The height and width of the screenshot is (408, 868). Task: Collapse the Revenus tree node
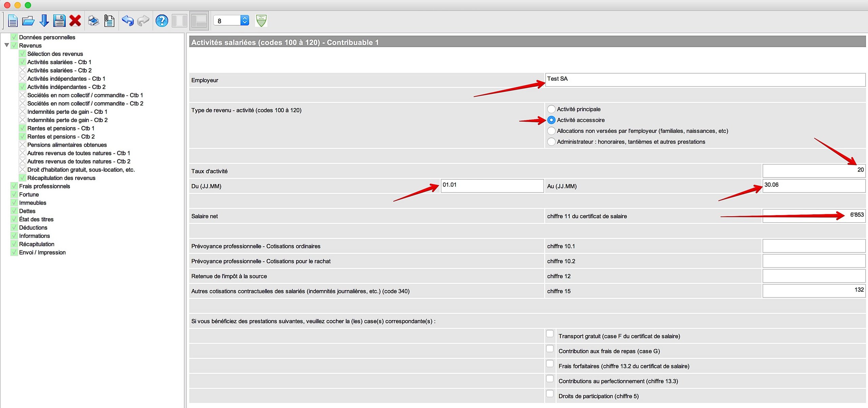click(x=6, y=45)
